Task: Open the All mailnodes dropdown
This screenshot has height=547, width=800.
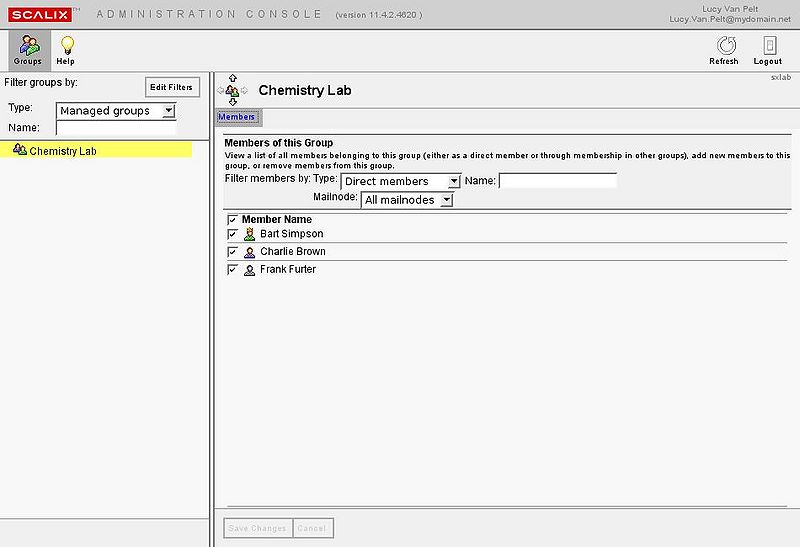Action: (407, 200)
